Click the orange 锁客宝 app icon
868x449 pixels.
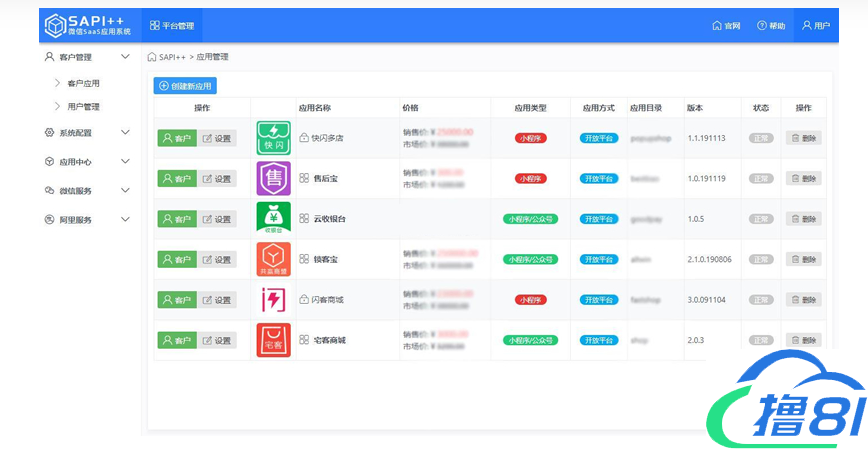click(273, 259)
